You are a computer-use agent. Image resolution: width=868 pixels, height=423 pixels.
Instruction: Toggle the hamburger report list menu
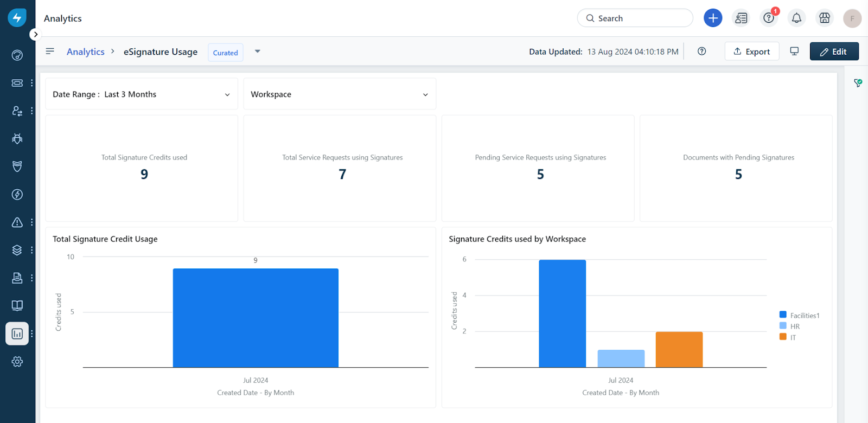tap(50, 51)
